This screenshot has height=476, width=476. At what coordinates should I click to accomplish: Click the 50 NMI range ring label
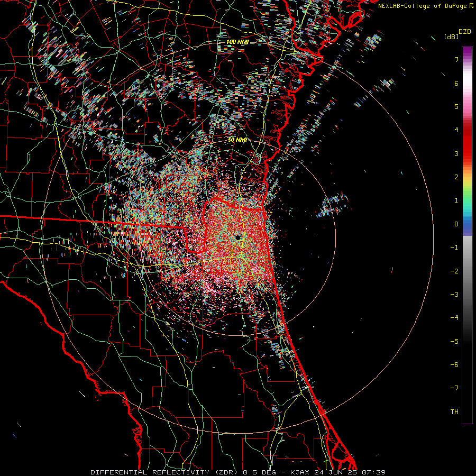tap(237, 140)
